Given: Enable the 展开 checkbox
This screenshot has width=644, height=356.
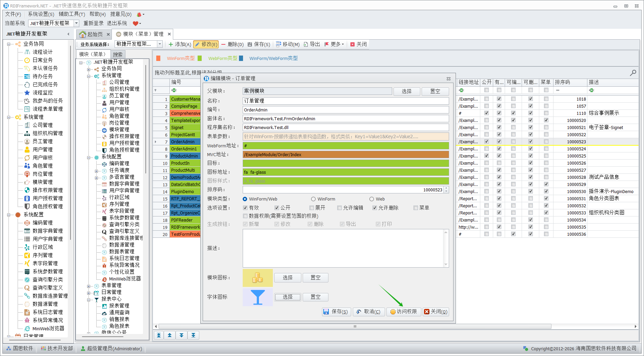Looking at the screenshot, I should (x=311, y=208).
